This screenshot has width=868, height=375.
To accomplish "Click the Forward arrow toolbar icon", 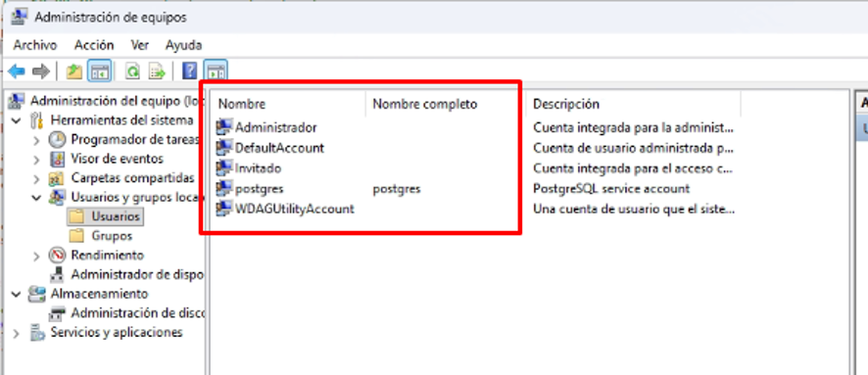I will (x=41, y=71).
